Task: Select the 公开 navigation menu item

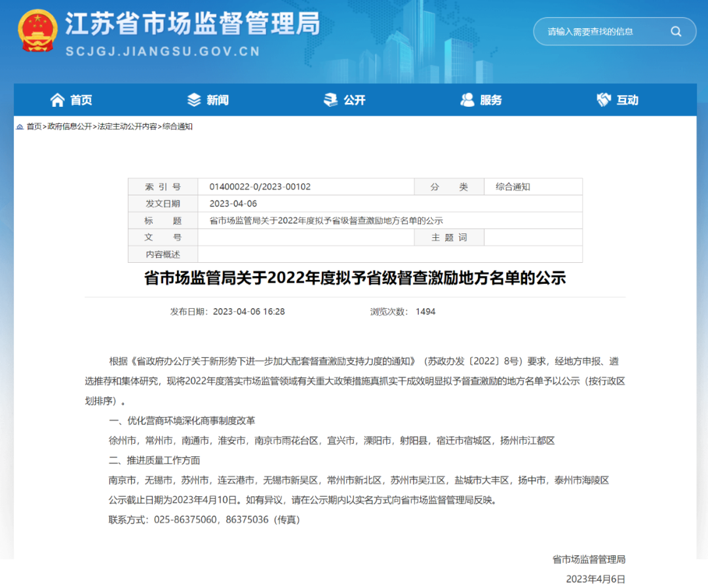Action: 355,100
